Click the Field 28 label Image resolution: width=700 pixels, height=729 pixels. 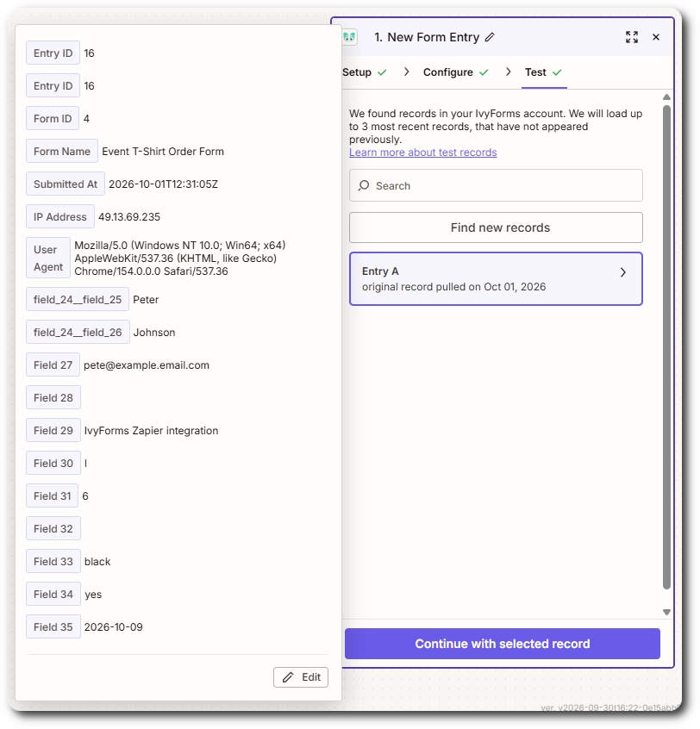coord(53,397)
